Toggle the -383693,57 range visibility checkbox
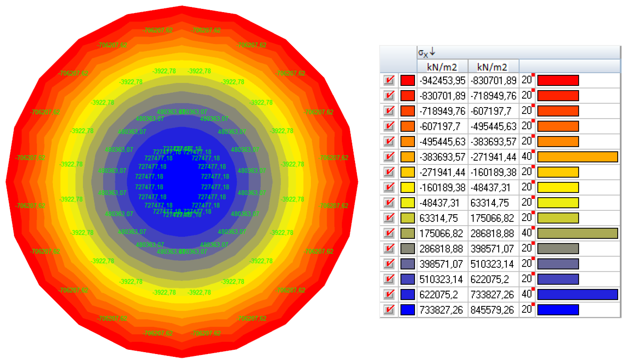 pyautogui.click(x=389, y=157)
